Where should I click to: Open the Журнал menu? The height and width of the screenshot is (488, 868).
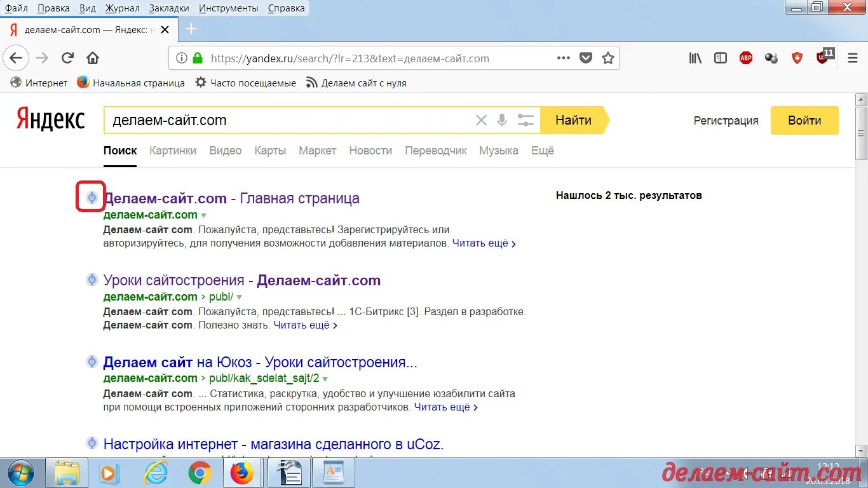point(123,8)
